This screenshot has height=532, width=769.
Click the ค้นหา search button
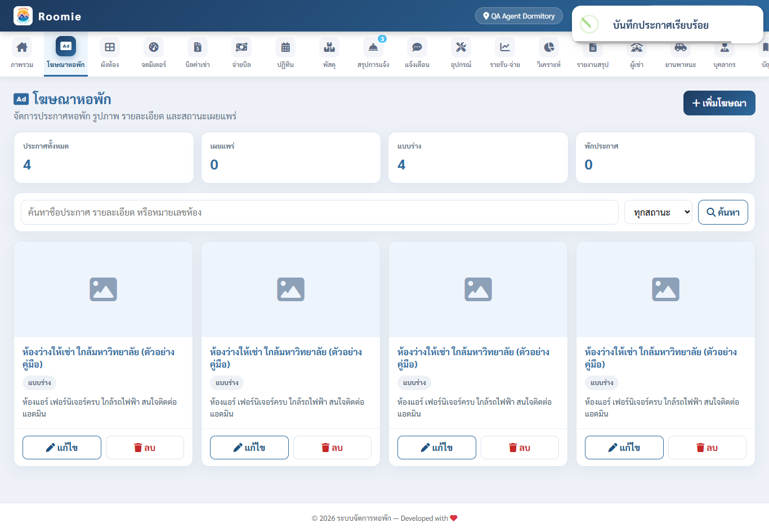723,212
